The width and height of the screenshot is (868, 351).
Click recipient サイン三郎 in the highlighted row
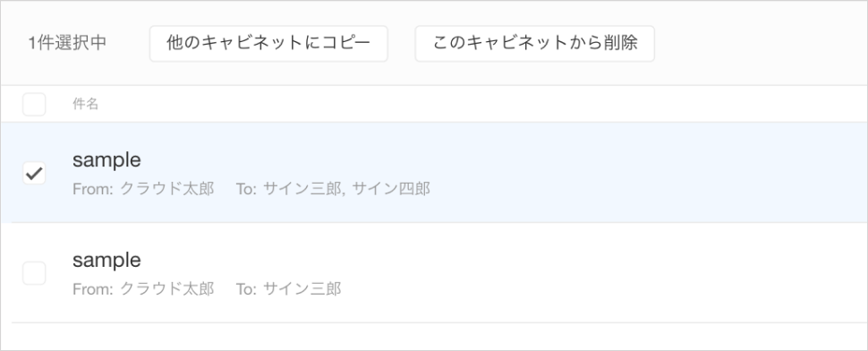tap(302, 189)
